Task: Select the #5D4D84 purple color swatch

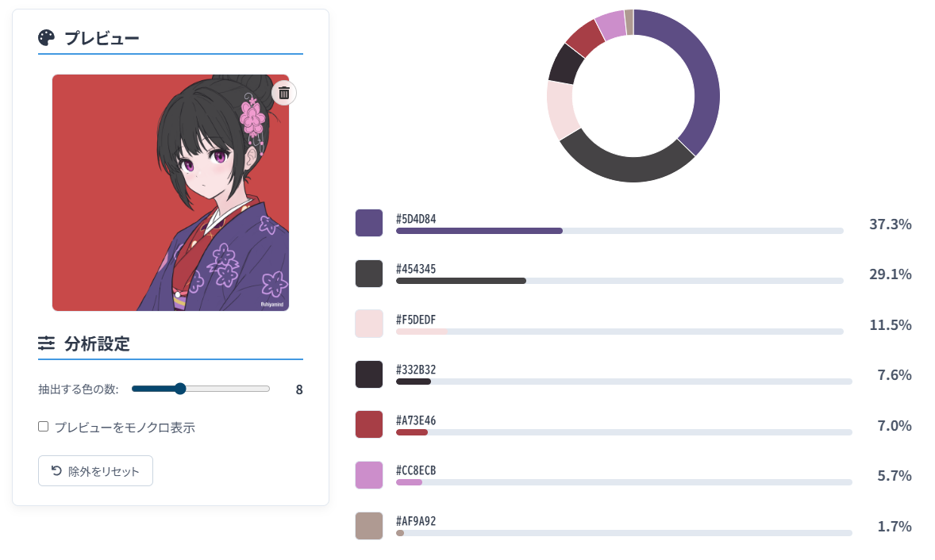Action: coord(369,223)
